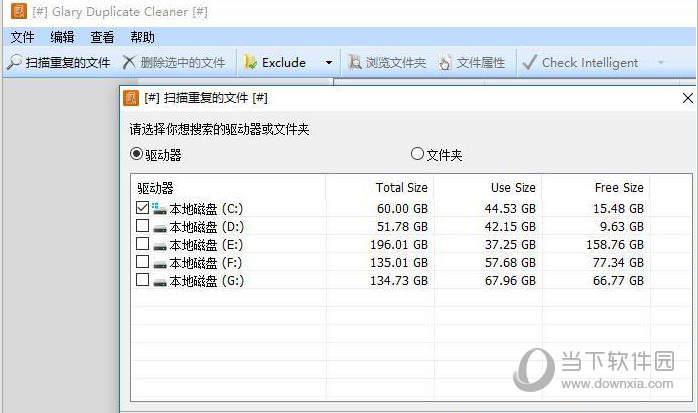Click the scan dialog title bar icon
Image resolution: width=698 pixels, height=413 pixels.
tap(131, 98)
